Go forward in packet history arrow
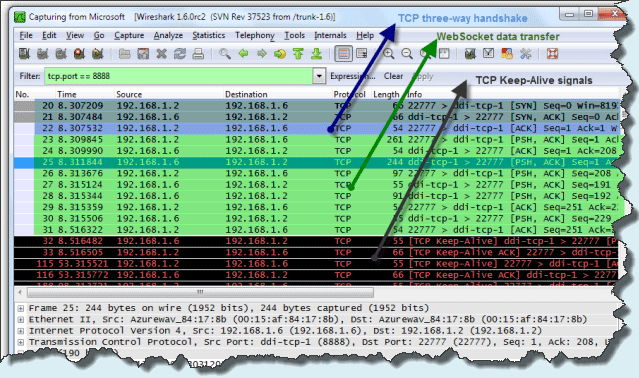 262,54
